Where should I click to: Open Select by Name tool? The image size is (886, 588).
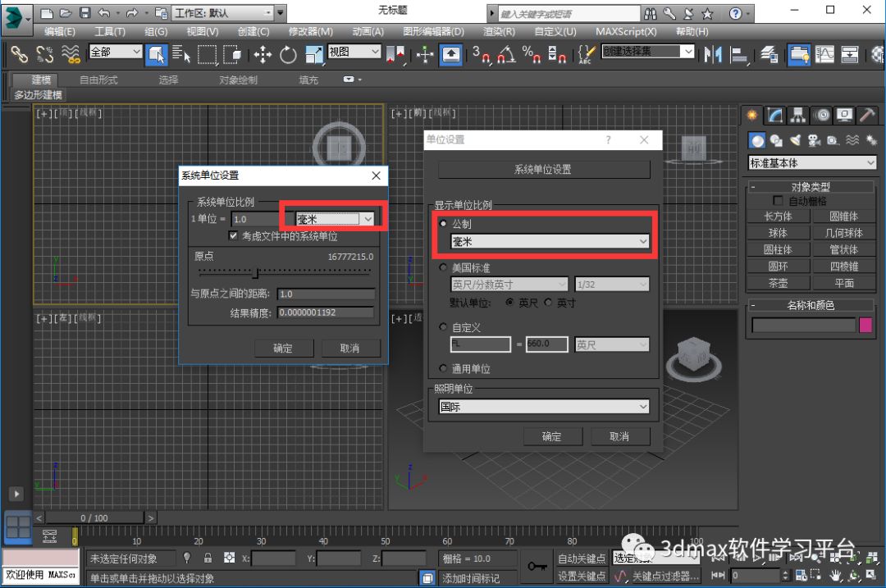pos(180,54)
